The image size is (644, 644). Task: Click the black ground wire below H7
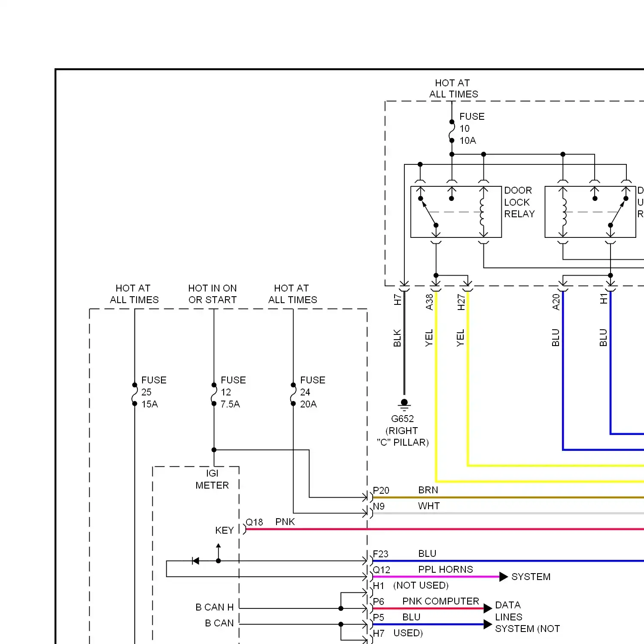[x=404, y=343]
